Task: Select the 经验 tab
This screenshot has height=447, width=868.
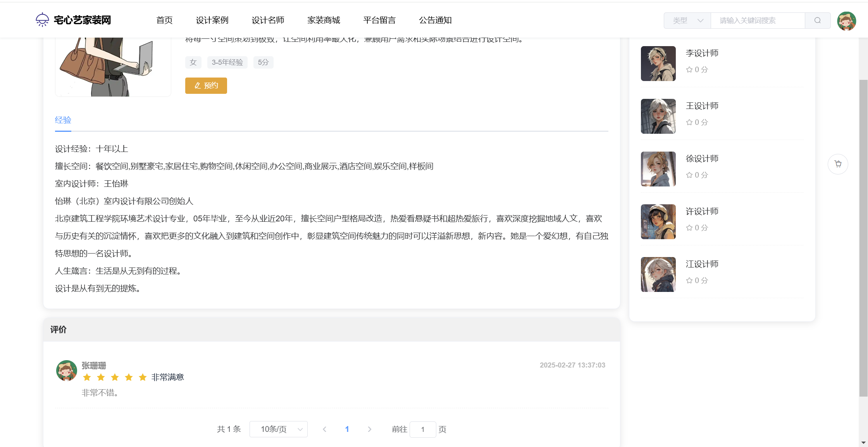Action: 63,120
